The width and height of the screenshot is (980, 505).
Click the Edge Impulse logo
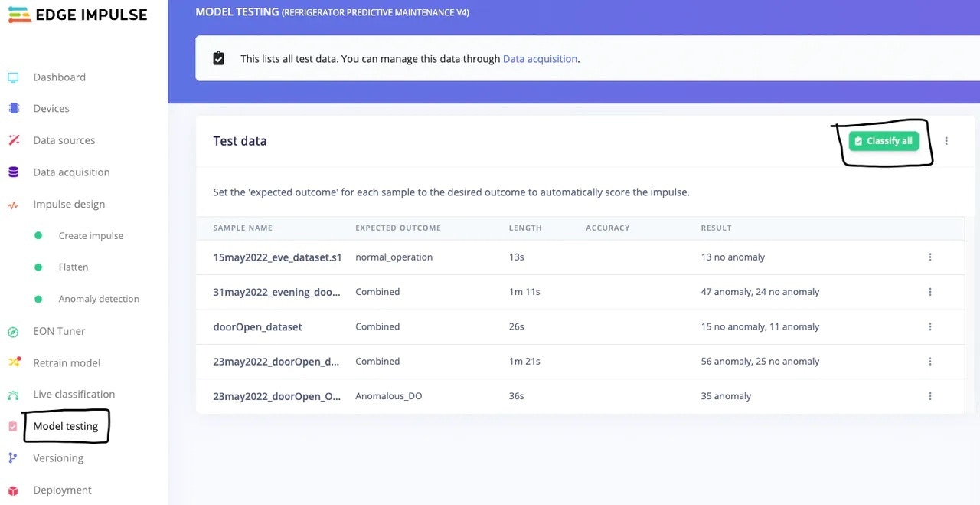(77, 15)
